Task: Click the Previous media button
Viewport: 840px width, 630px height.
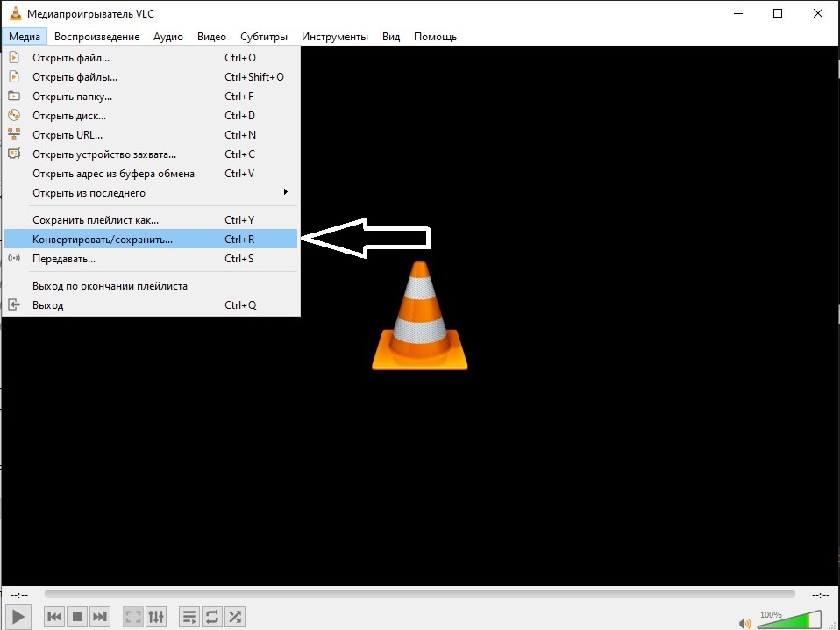Action: 54,617
